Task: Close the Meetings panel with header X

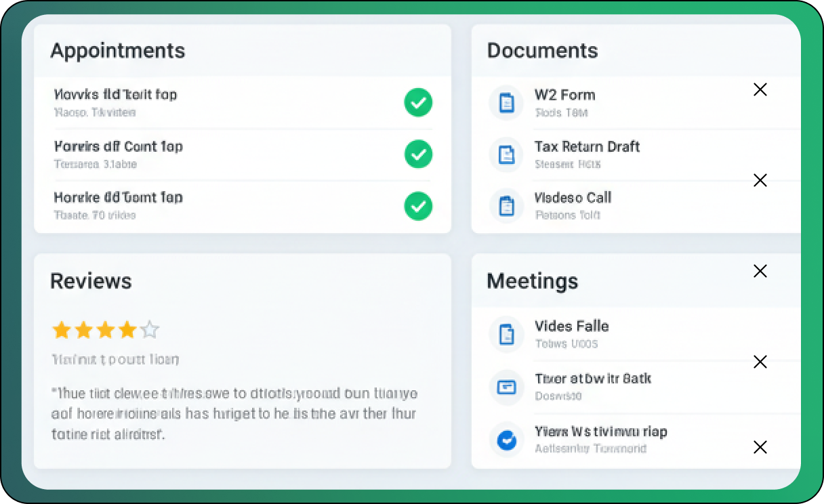Action: point(760,271)
